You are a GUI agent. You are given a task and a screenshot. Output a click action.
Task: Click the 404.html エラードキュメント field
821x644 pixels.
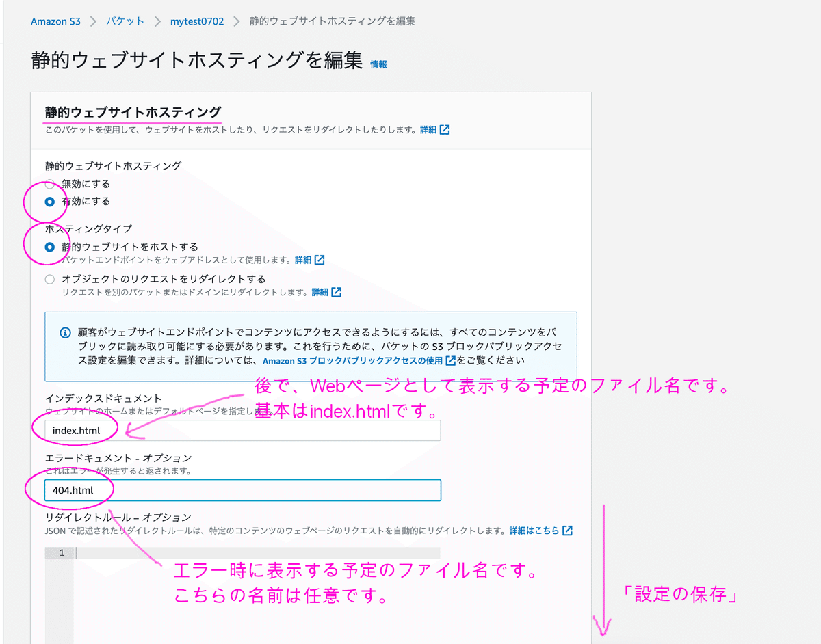(x=239, y=489)
